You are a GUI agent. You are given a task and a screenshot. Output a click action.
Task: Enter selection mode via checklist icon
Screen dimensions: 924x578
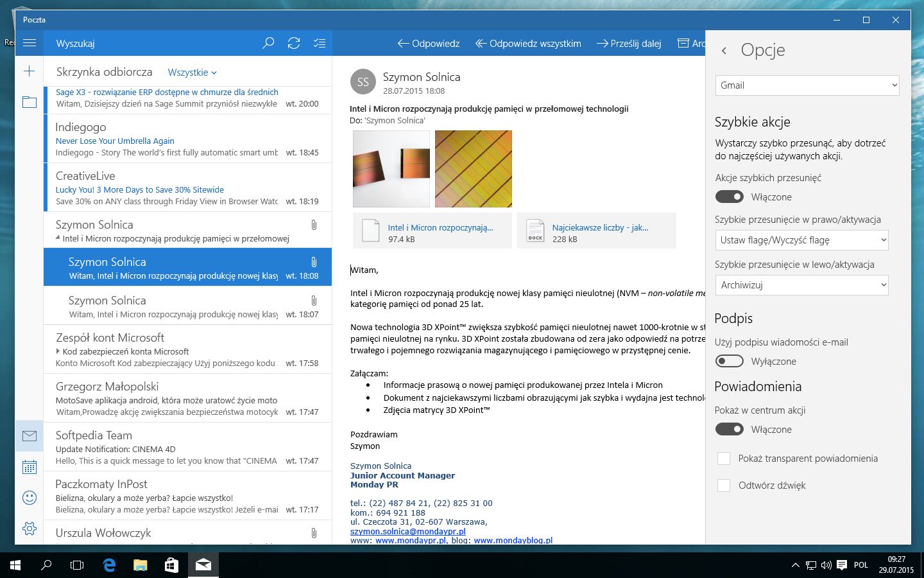point(319,43)
